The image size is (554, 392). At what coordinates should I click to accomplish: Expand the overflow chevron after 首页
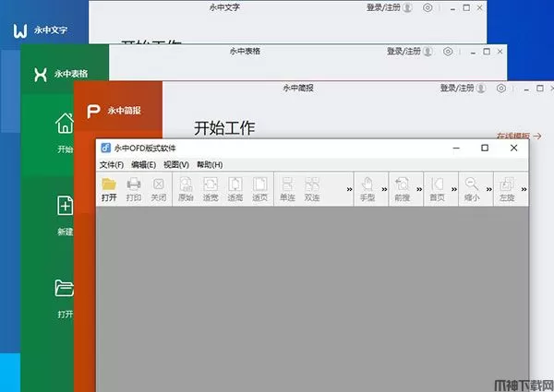[x=454, y=189]
